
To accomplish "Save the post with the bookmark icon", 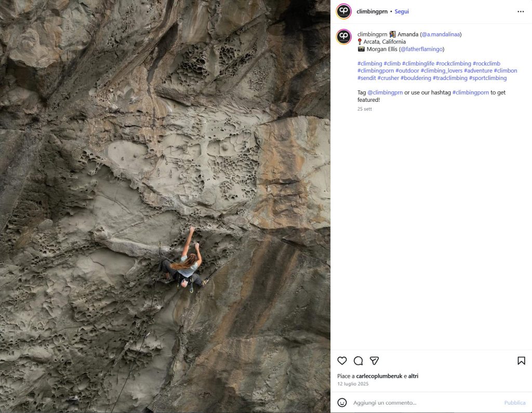I will (521, 361).
